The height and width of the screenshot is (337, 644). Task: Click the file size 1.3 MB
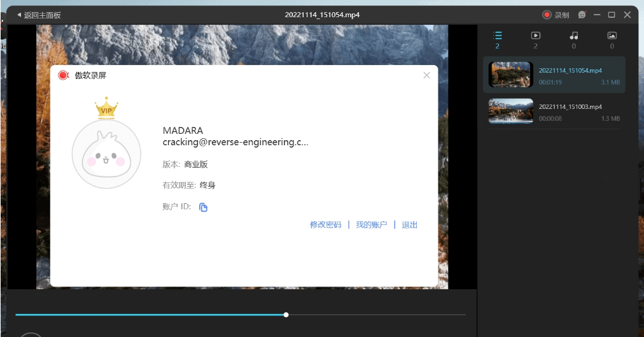tap(610, 118)
